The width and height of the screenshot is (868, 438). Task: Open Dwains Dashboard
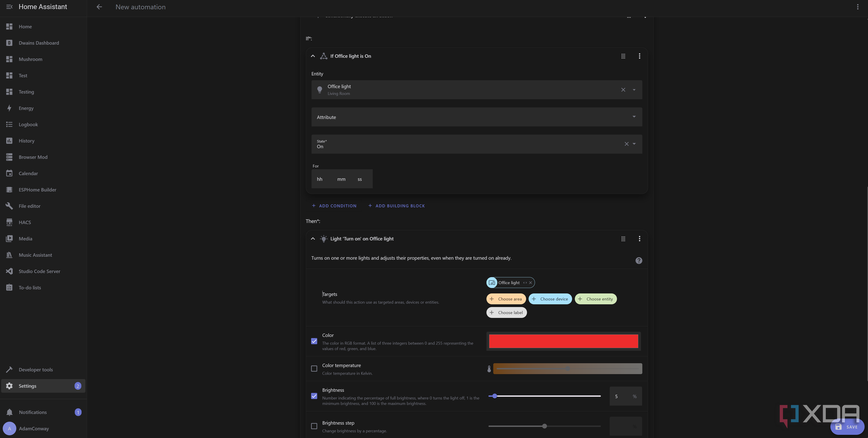click(x=43, y=43)
